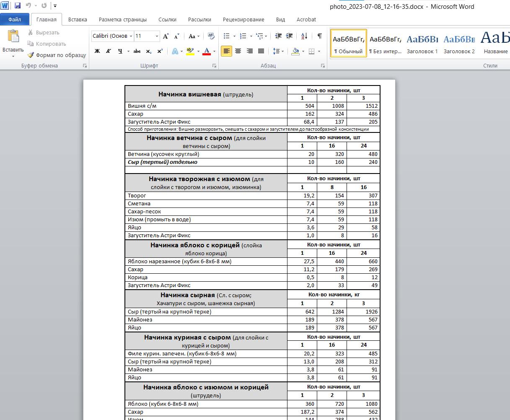Apply yellow text highlight color
The height and width of the screenshot is (420, 510).
[190, 51]
